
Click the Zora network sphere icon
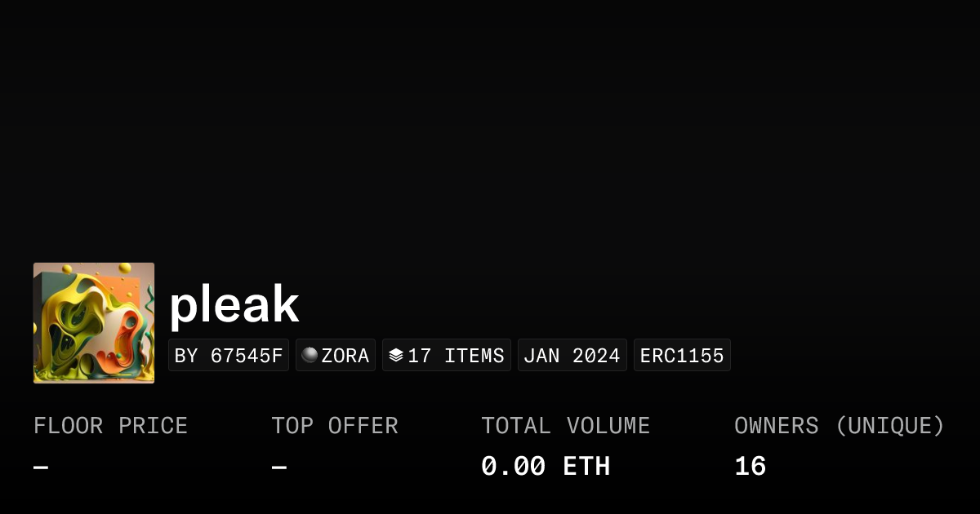[310, 355]
